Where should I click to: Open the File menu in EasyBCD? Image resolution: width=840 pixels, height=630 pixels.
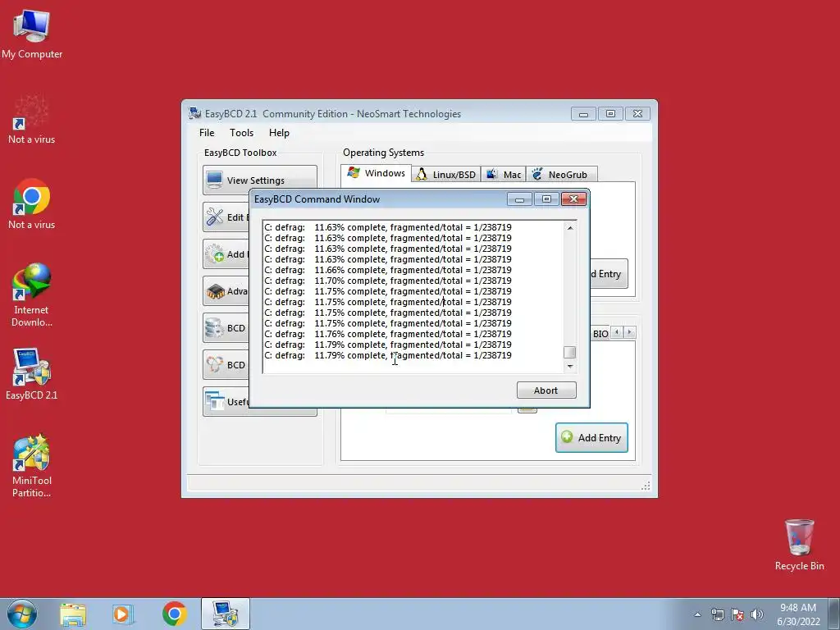(x=207, y=133)
